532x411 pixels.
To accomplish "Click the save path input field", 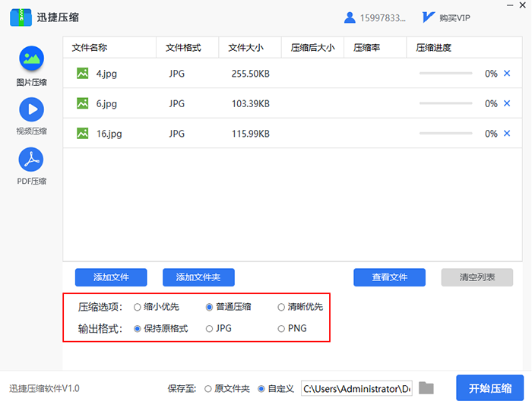I will click(x=356, y=388).
